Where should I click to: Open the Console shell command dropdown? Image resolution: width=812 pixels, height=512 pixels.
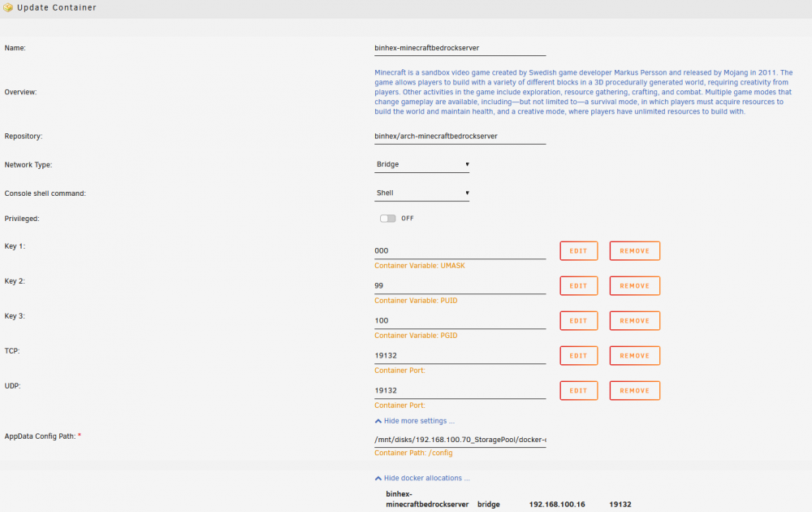pyautogui.click(x=421, y=193)
